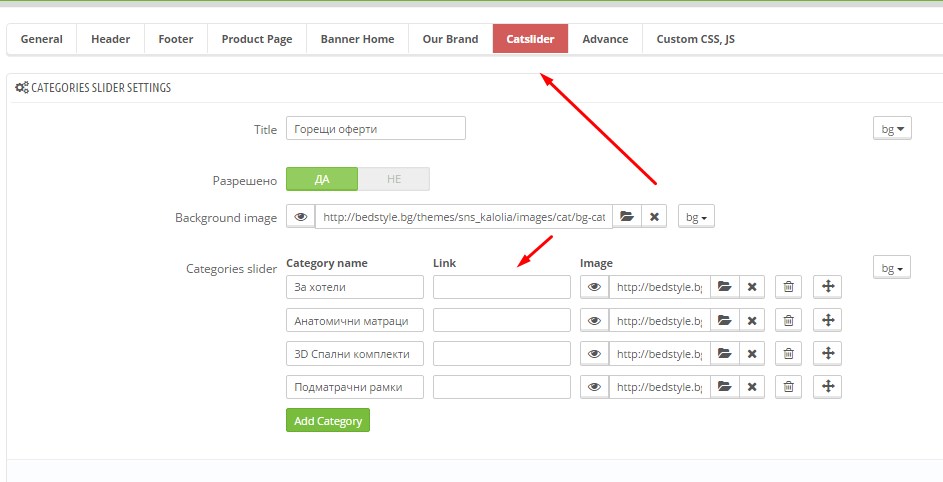Click the Add Category button
The image size is (943, 482).
point(328,421)
